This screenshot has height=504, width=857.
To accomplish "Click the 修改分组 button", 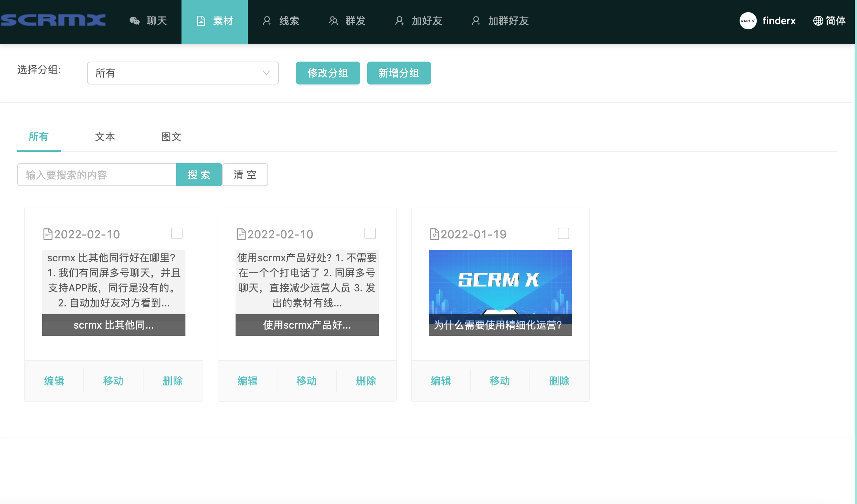I will (x=328, y=73).
